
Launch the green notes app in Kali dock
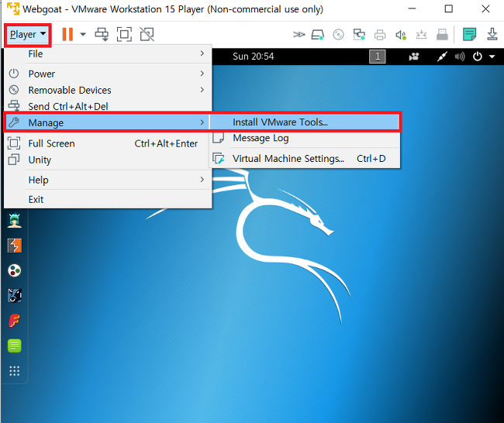(15, 346)
